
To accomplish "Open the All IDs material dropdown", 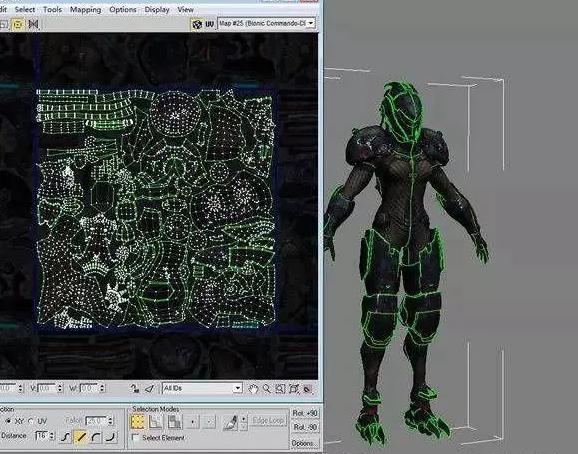I will (x=202, y=388).
